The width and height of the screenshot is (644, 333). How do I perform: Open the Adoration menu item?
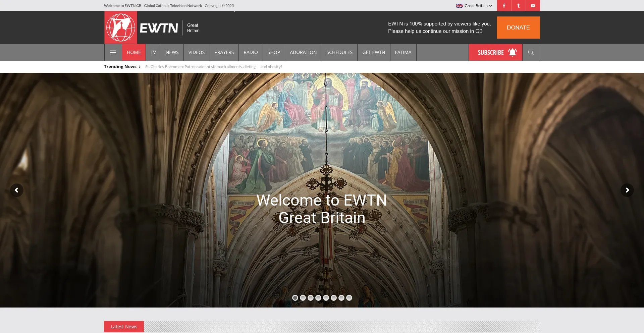tap(303, 52)
